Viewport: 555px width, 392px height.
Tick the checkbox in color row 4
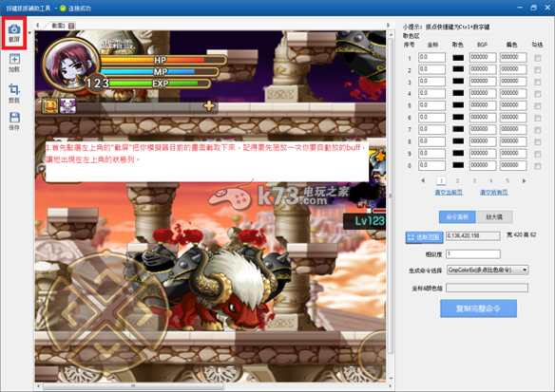[537, 94]
